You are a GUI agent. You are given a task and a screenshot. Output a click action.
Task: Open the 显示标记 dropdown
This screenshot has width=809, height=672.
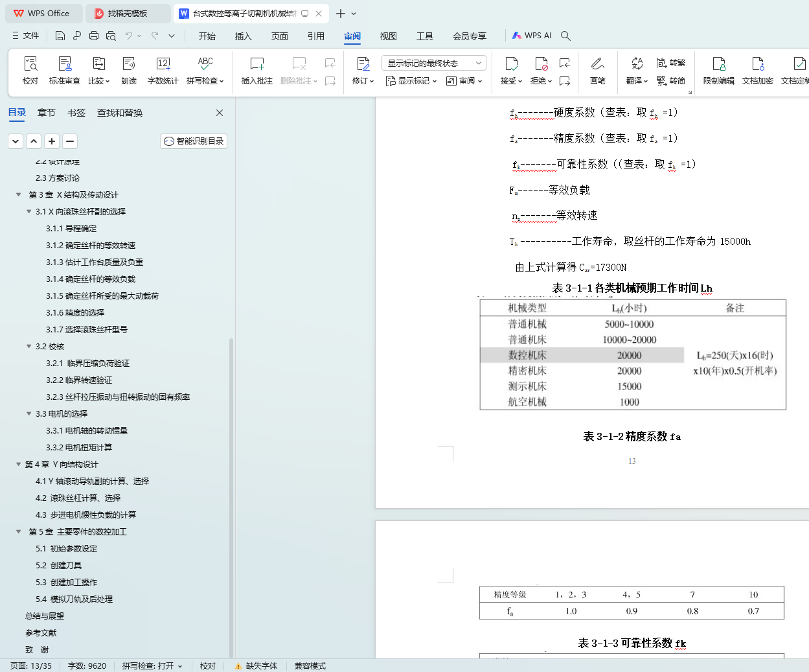click(411, 81)
